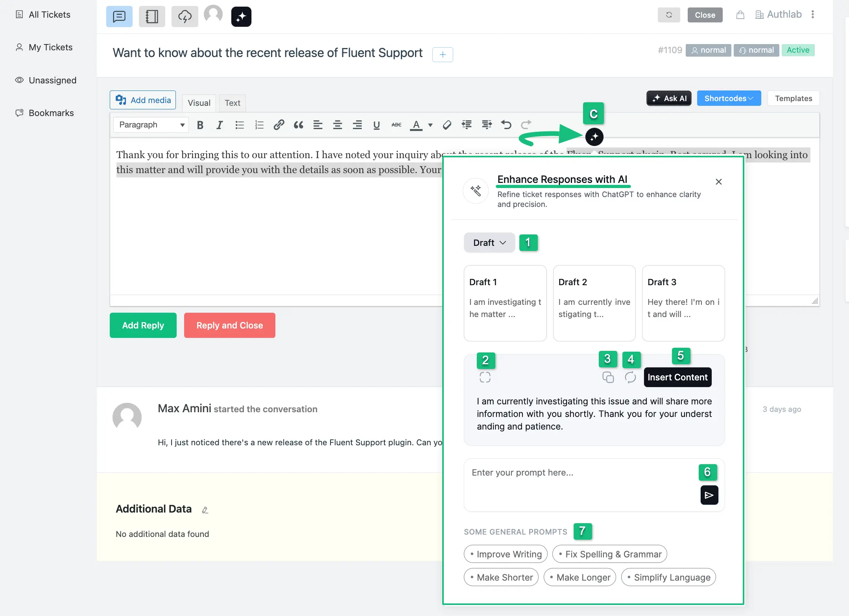Image resolution: width=849 pixels, height=616 pixels.
Task: Open the AI sparkle icon in top bar
Action: pos(241,17)
